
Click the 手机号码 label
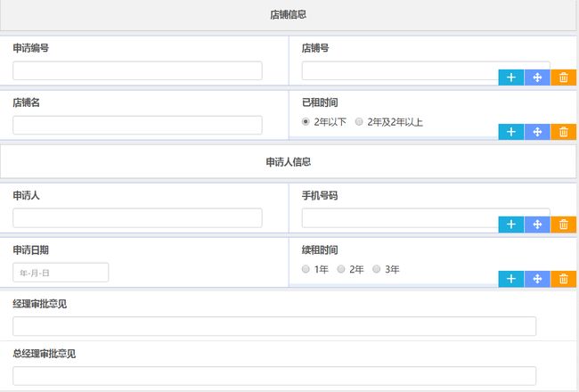320,195
